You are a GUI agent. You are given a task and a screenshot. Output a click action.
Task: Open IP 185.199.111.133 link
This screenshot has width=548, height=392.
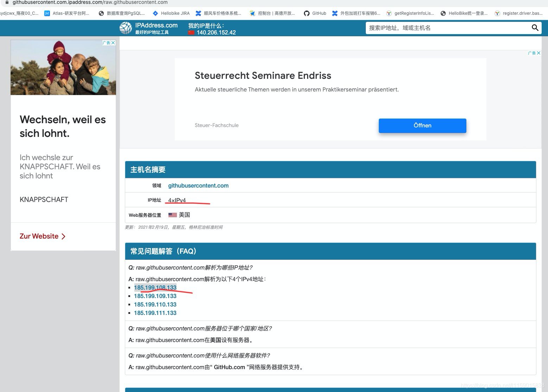[x=155, y=313]
